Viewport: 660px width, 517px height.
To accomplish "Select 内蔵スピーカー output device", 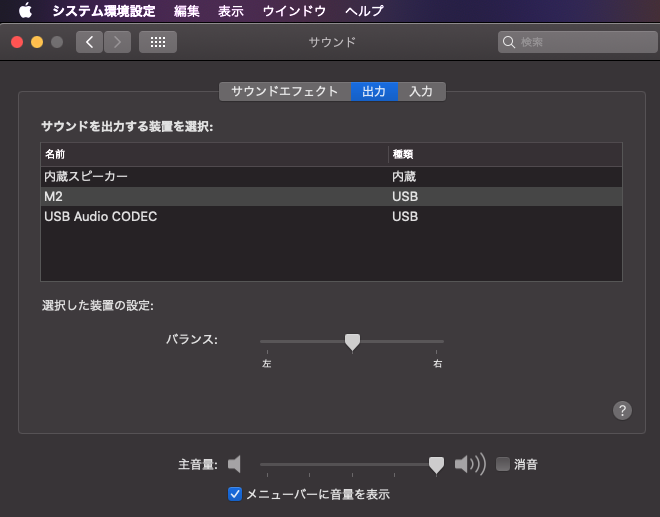I will pyautogui.click(x=86, y=176).
